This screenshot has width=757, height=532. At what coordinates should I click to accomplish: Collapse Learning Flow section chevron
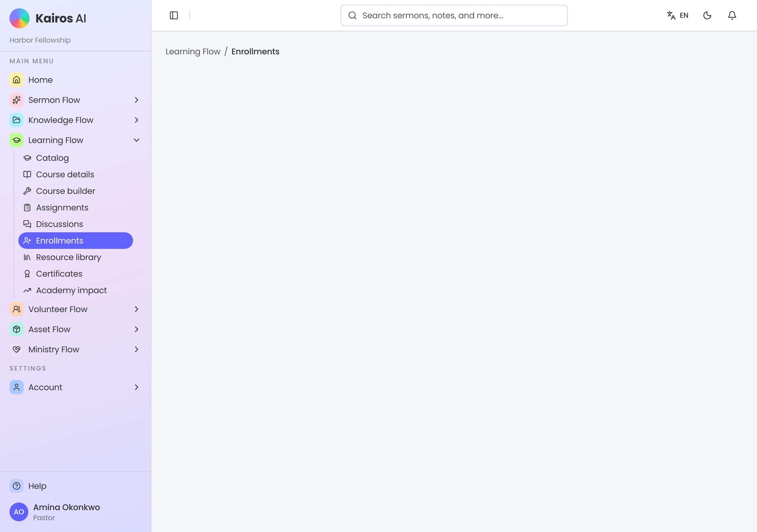point(137,140)
